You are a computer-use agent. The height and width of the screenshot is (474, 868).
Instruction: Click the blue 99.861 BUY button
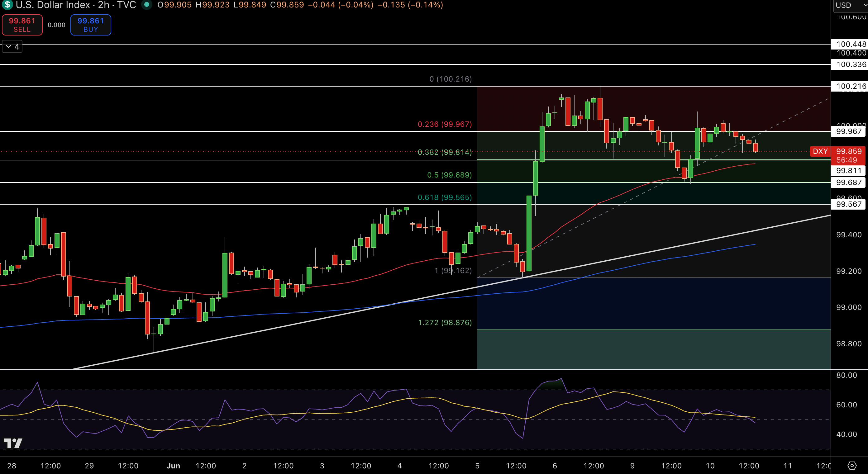click(91, 25)
